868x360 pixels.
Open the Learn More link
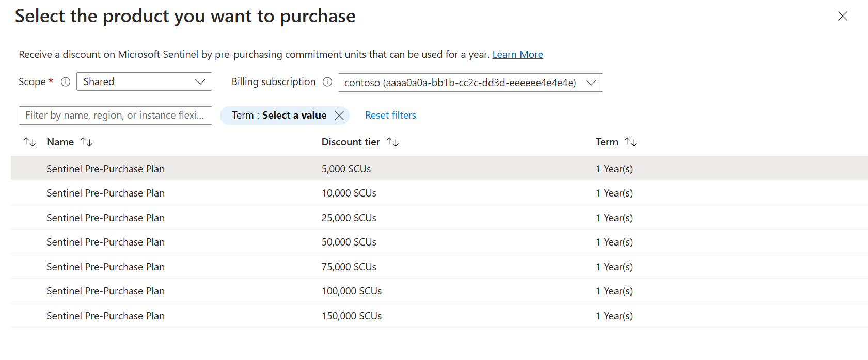pyautogui.click(x=517, y=54)
